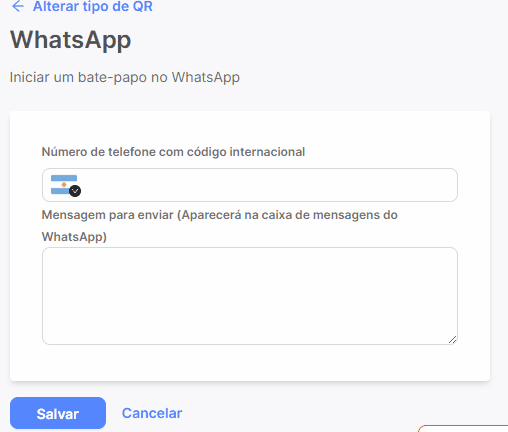Click the red-outlined widget at the bottom corner

coord(463,428)
